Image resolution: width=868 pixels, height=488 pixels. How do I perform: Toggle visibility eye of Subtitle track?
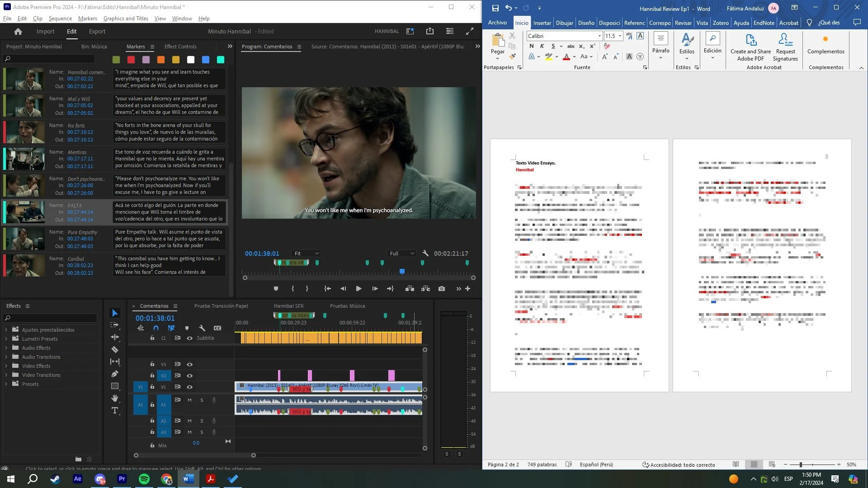point(190,338)
